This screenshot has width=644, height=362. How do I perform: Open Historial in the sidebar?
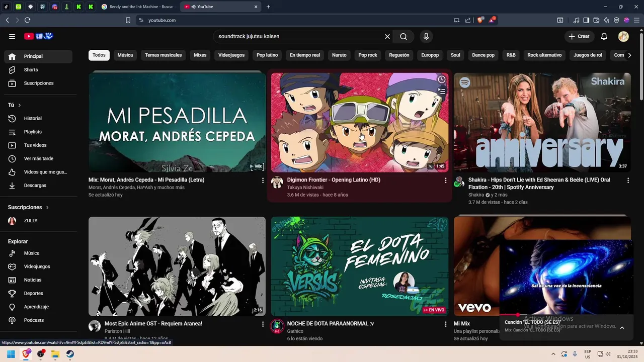point(38,118)
